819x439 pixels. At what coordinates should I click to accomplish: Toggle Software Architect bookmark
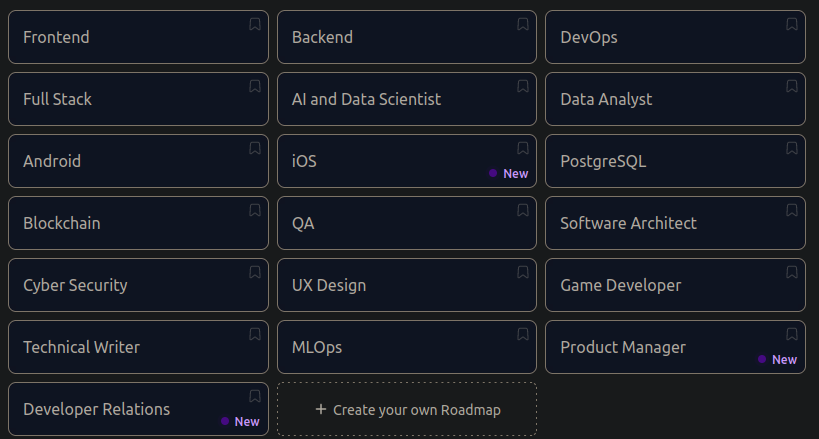[792, 211]
